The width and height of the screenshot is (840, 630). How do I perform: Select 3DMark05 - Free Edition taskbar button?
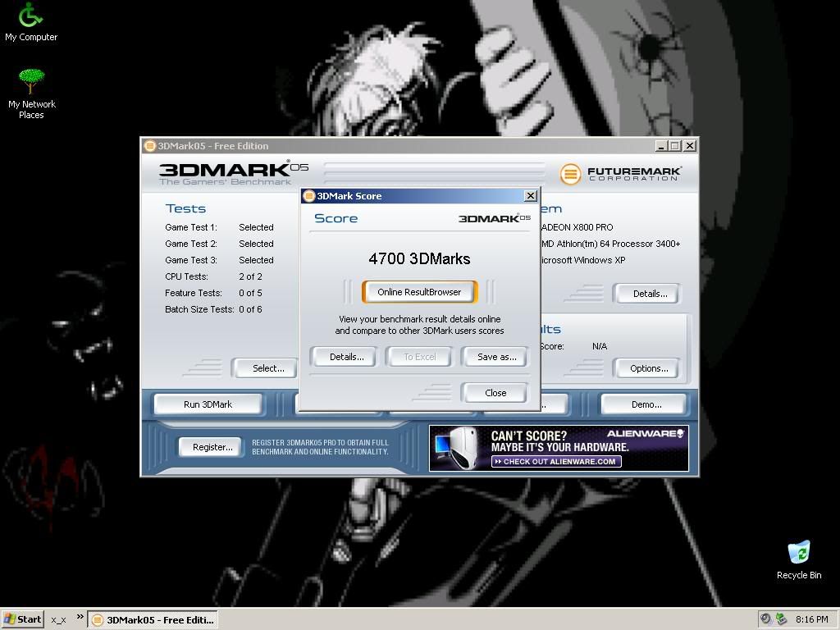coord(153,620)
